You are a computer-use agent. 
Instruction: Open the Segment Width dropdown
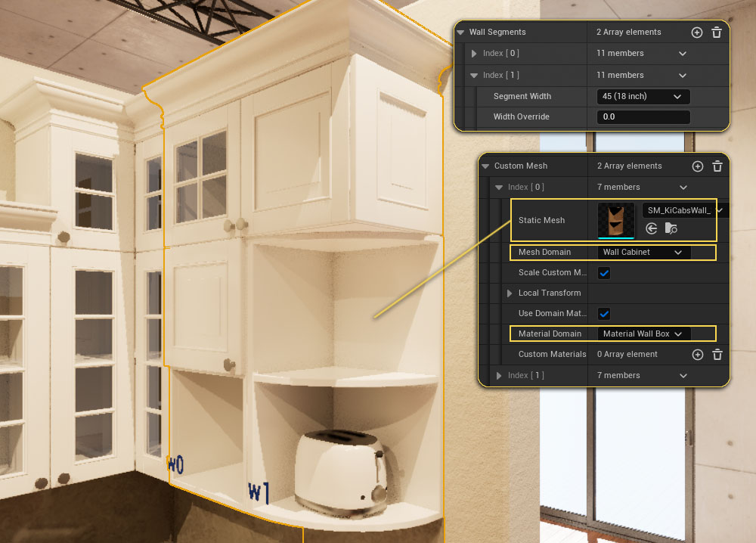pyautogui.click(x=643, y=97)
